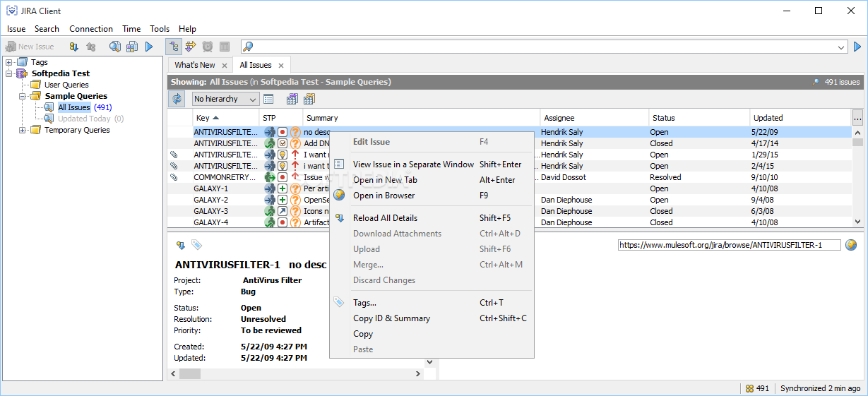Open the Connection menu
Screen dimensions: 868x396
point(91,29)
